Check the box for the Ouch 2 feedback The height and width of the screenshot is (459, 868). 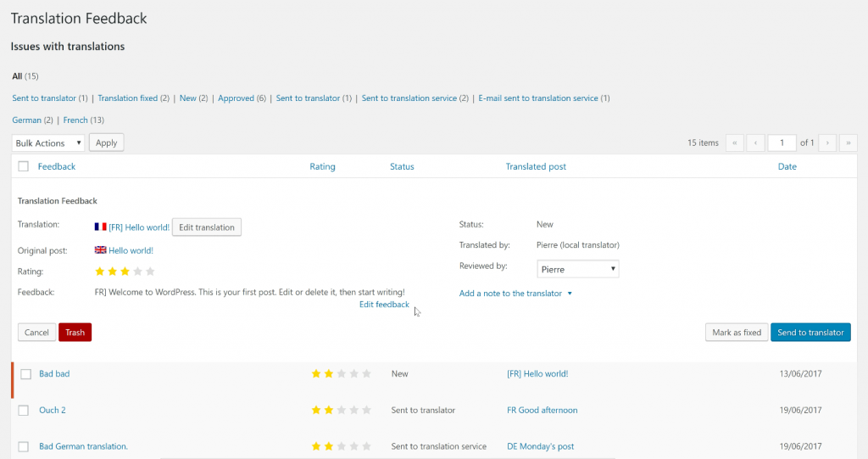click(23, 411)
